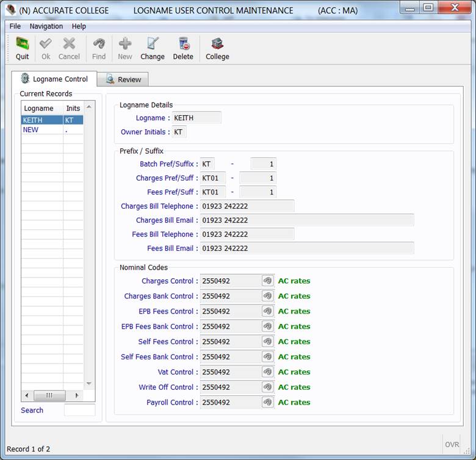
Task: Open the Navigation menu
Action: click(x=46, y=26)
